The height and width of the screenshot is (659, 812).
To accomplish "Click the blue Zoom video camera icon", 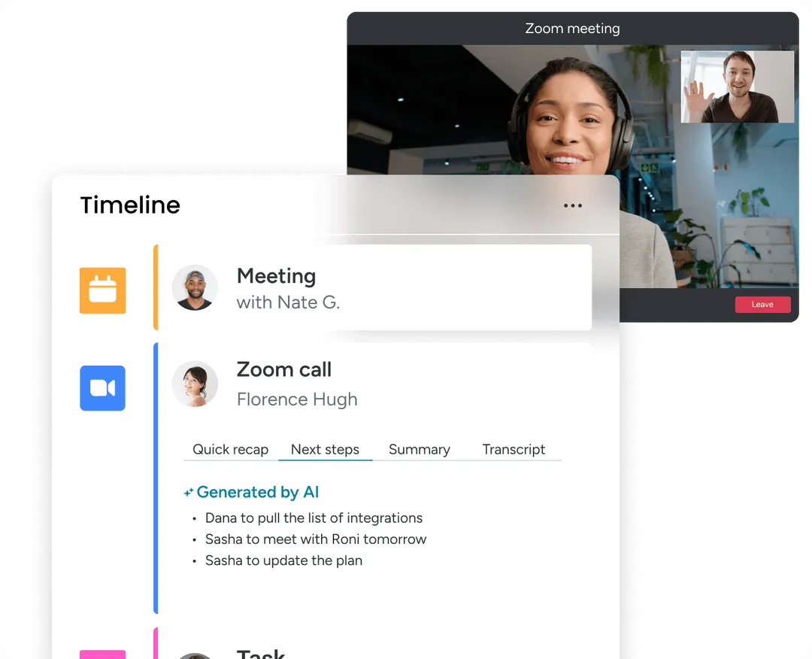I will click(102, 388).
